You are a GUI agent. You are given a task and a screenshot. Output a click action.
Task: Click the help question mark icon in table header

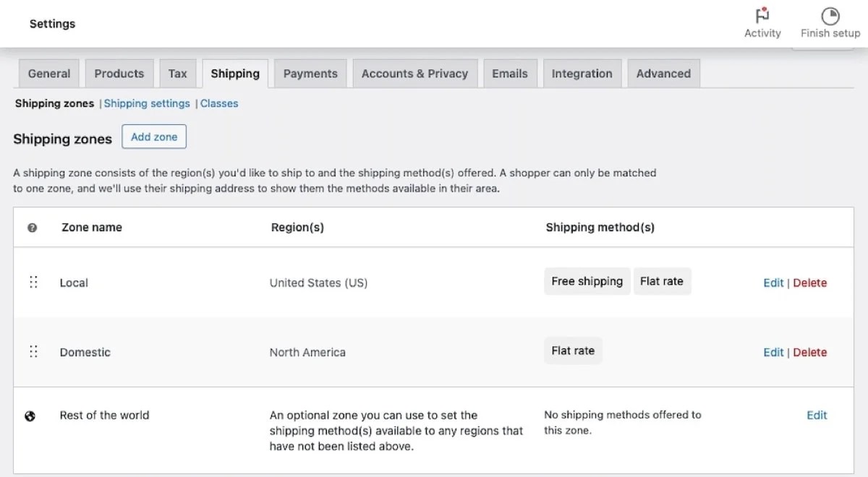point(32,228)
